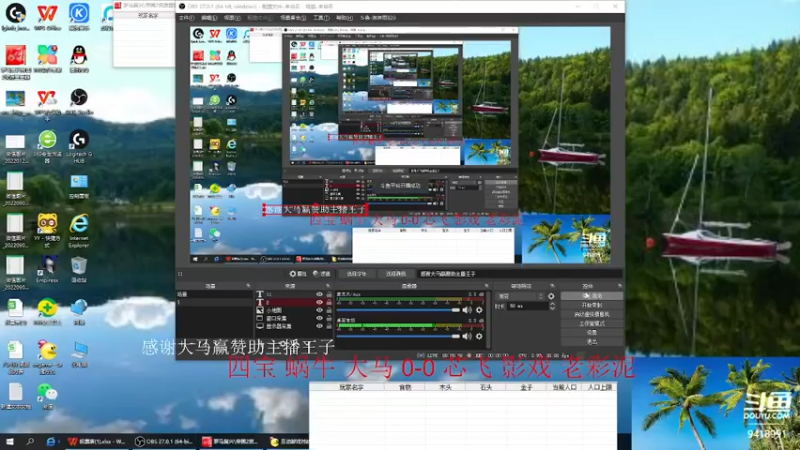This screenshot has width=800, height=450.
Task: Open the Help menu in OBS menu bar
Action: [x=344, y=18]
